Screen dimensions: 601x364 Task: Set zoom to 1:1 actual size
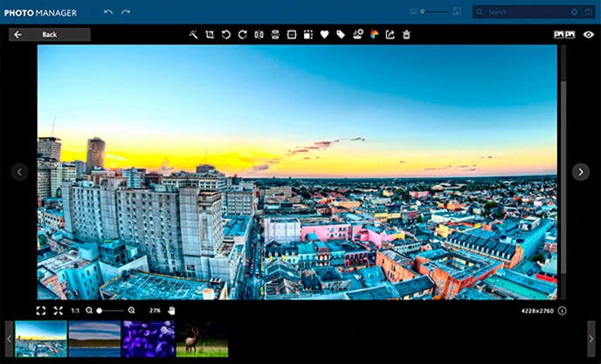(75, 311)
